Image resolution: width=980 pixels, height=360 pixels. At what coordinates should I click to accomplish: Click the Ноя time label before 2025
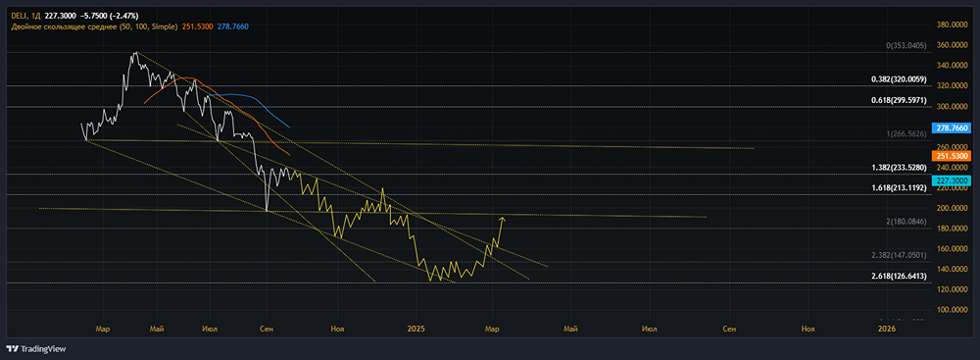[337, 328]
